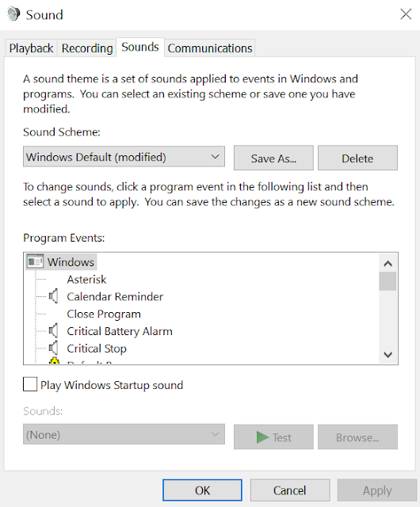Open the Sounds (None) dropdown
420x507 pixels.
(124, 434)
